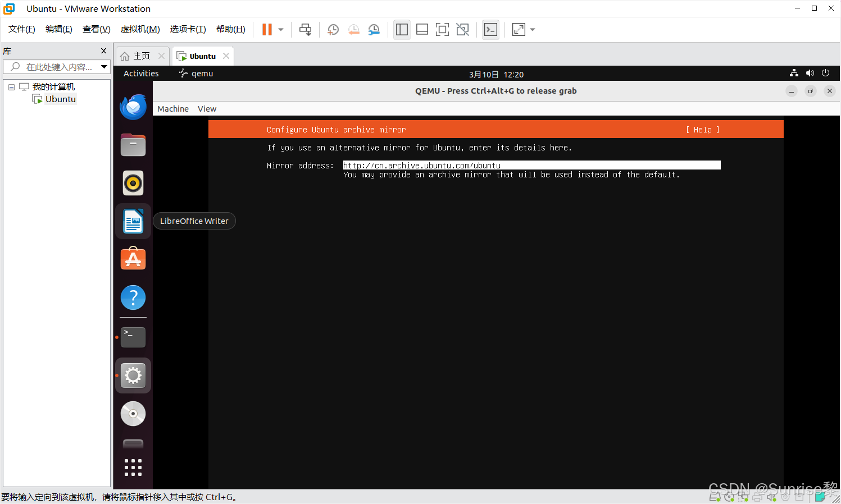Click the teal message log icon in status bar
This screenshot has height=504, width=841.
tap(820, 497)
